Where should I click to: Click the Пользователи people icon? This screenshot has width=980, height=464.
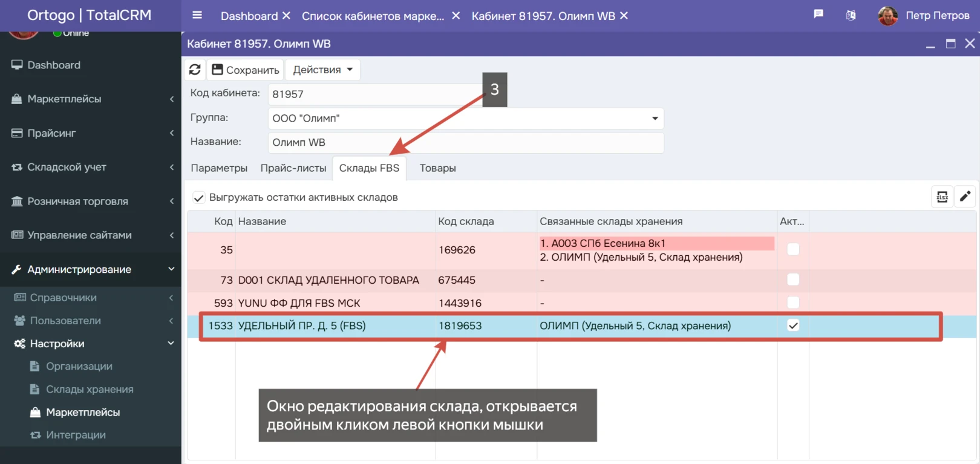tap(20, 320)
